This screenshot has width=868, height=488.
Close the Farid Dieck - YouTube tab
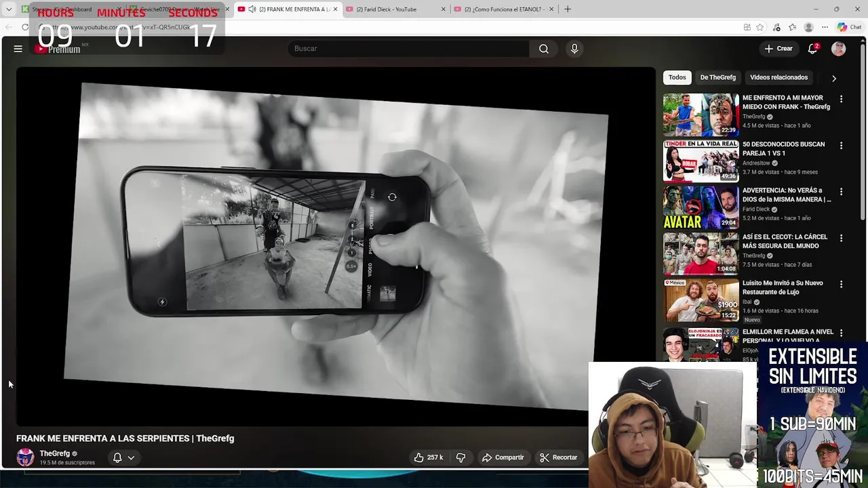click(443, 9)
